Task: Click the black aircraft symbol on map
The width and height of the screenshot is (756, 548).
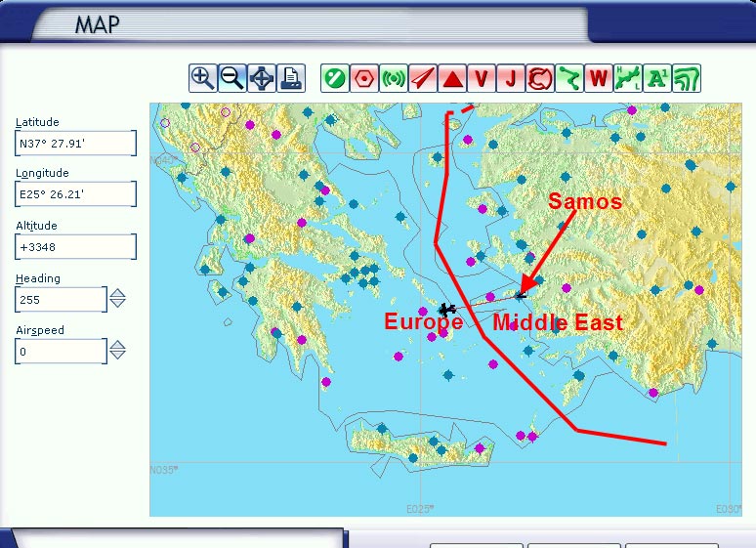Action: click(x=447, y=310)
